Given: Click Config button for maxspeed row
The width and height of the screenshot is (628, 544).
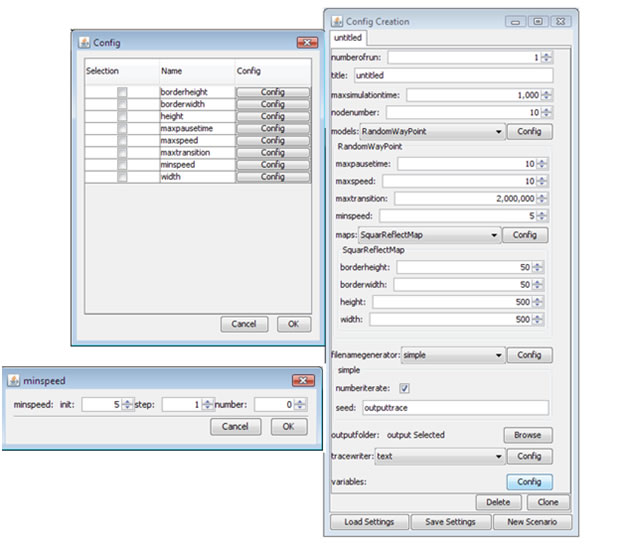Looking at the screenshot, I should (272, 141).
